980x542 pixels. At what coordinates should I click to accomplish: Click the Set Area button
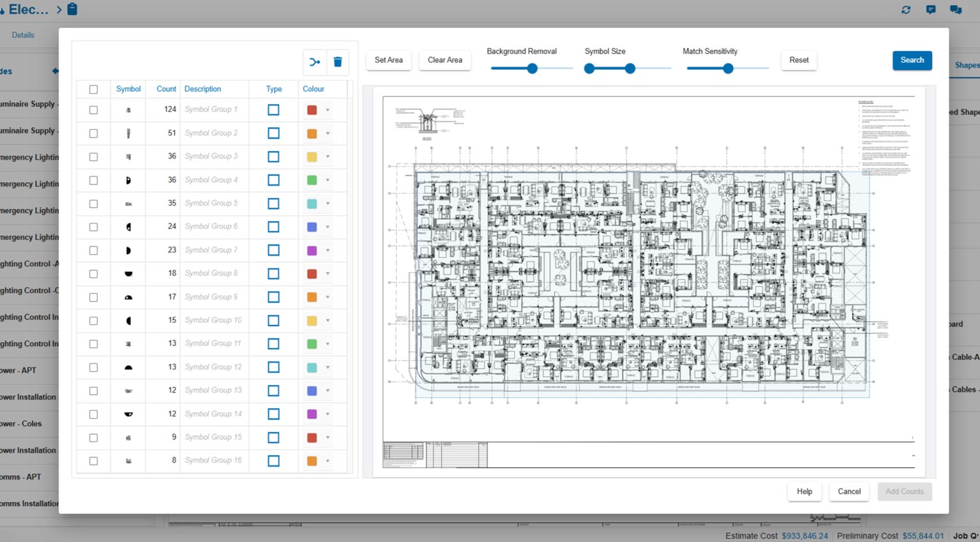pyautogui.click(x=388, y=60)
